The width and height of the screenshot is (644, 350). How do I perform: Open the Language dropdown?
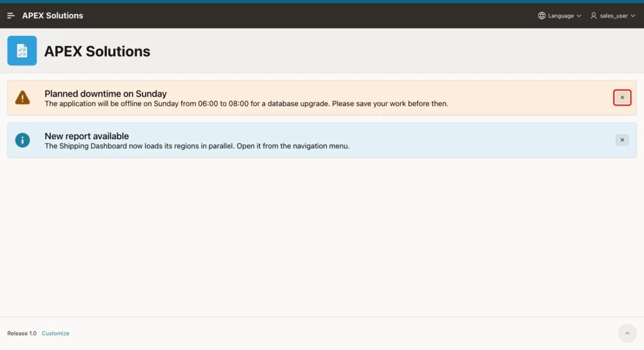pyautogui.click(x=560, y=16)
